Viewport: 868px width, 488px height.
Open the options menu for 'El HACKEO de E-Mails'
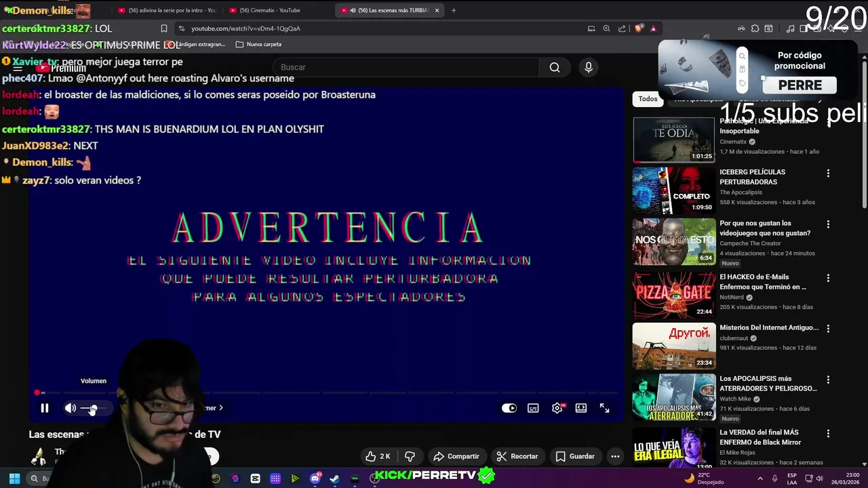[x=828, y=278]
